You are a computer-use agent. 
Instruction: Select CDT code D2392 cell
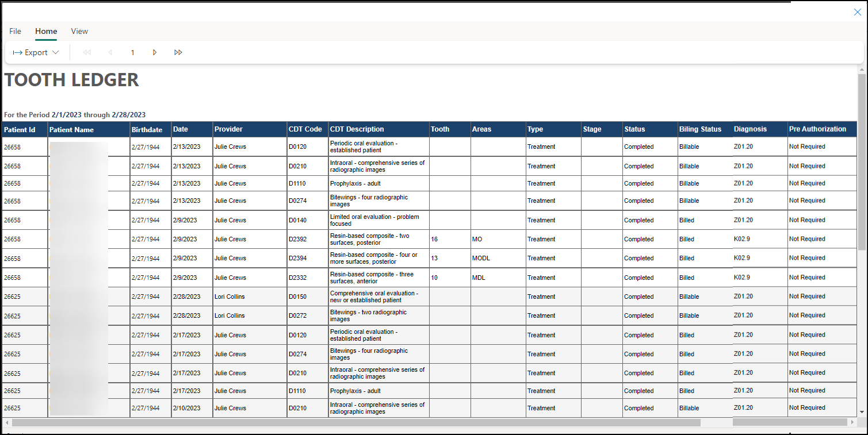308,239
